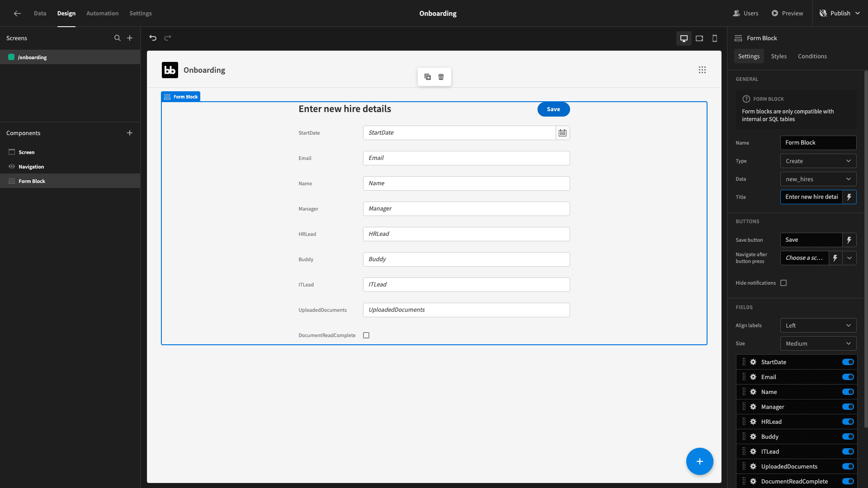Open Email field settings gear

753,377
